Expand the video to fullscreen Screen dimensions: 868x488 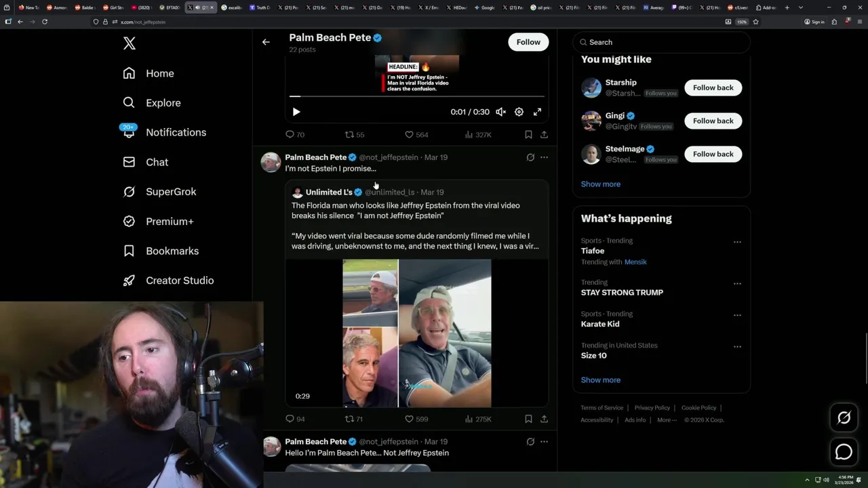point(537,112)
